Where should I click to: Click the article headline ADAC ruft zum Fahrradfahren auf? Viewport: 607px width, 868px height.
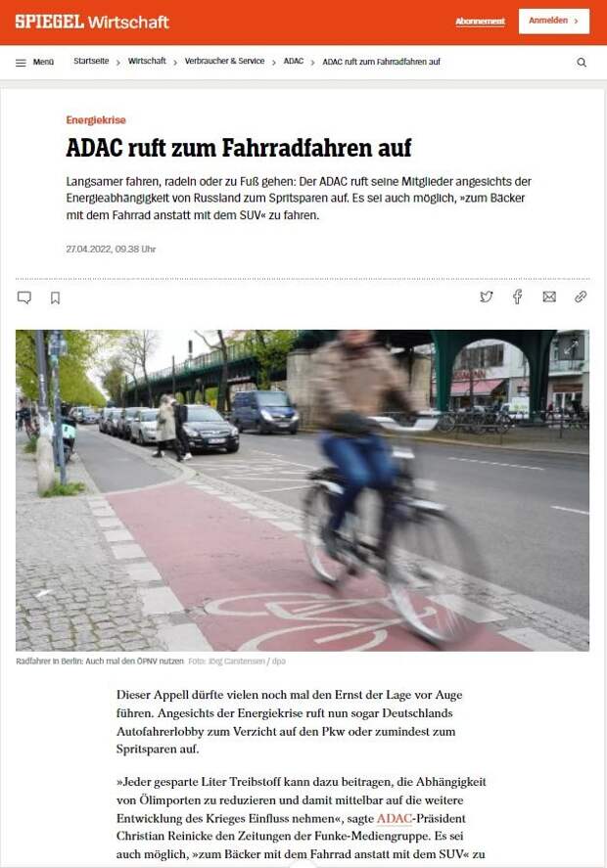point(239,148)
